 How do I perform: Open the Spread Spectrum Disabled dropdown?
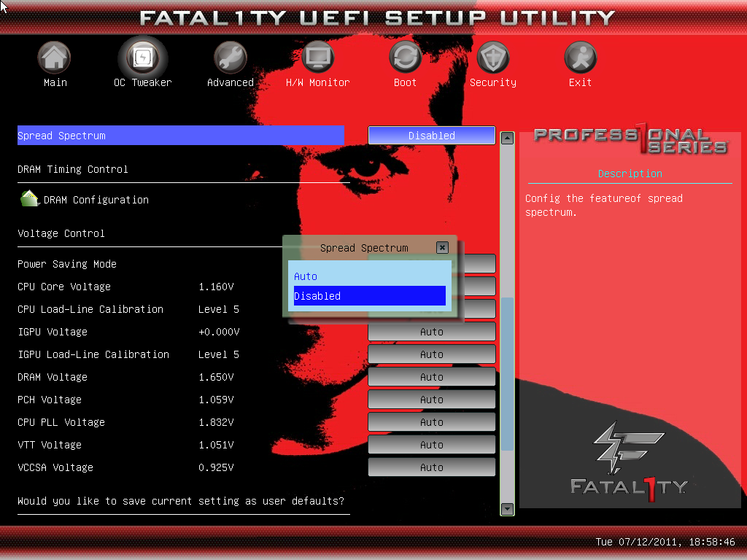[x=431, y=136]
